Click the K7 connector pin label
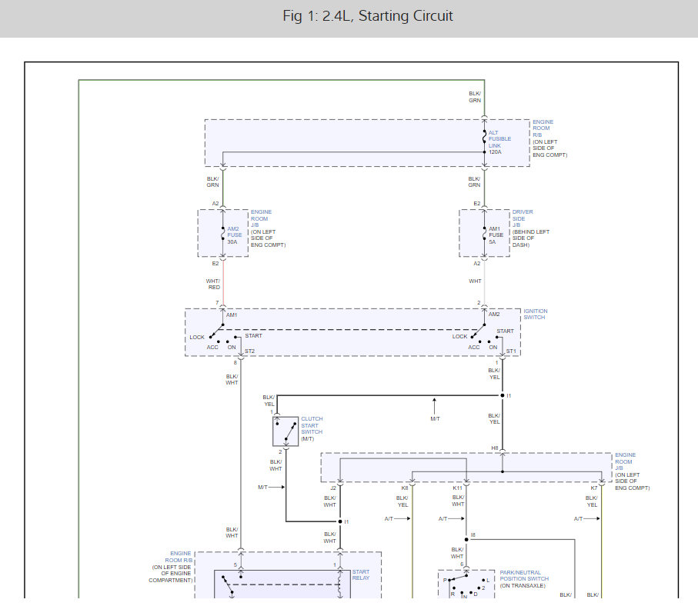 click(x=594, y=488)
